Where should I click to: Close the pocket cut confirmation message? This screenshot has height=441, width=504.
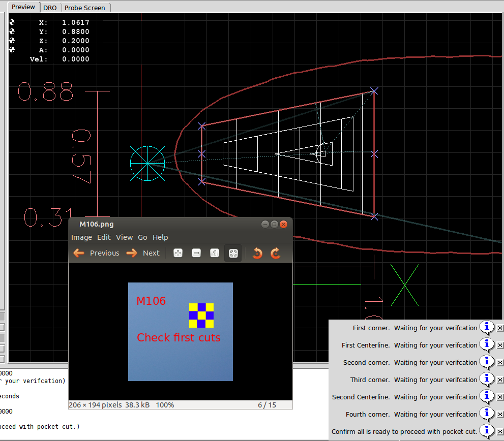point(500,432)
